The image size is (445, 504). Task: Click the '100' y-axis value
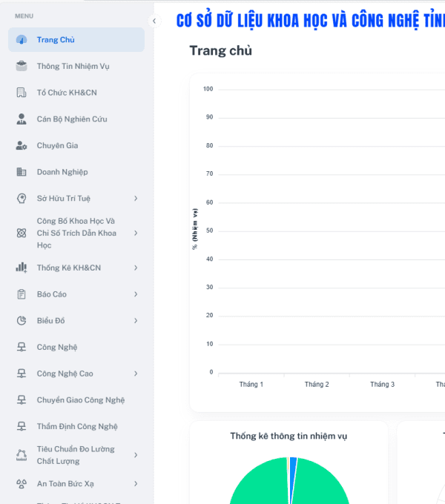tap(208, 89)
